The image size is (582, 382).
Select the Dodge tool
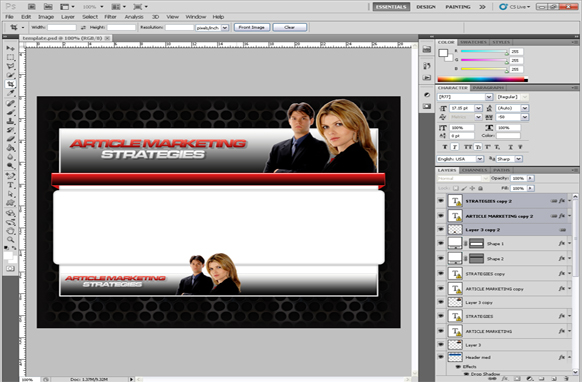pyautogui.click(x=10, y=166)
